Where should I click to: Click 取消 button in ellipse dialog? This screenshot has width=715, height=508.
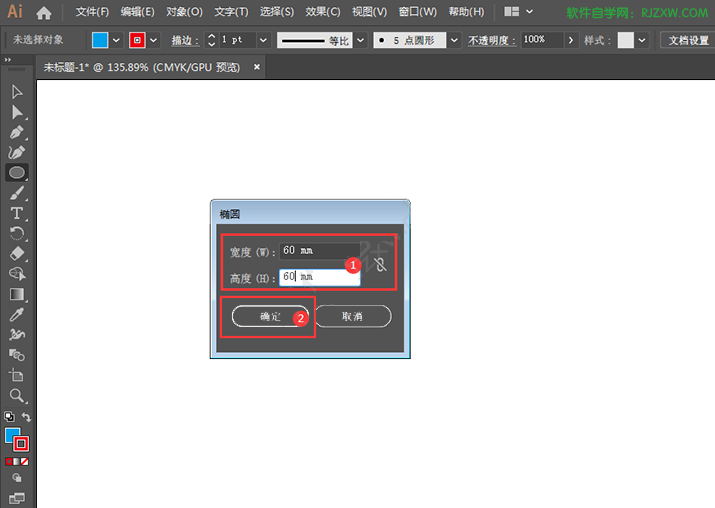pos(352,316)
